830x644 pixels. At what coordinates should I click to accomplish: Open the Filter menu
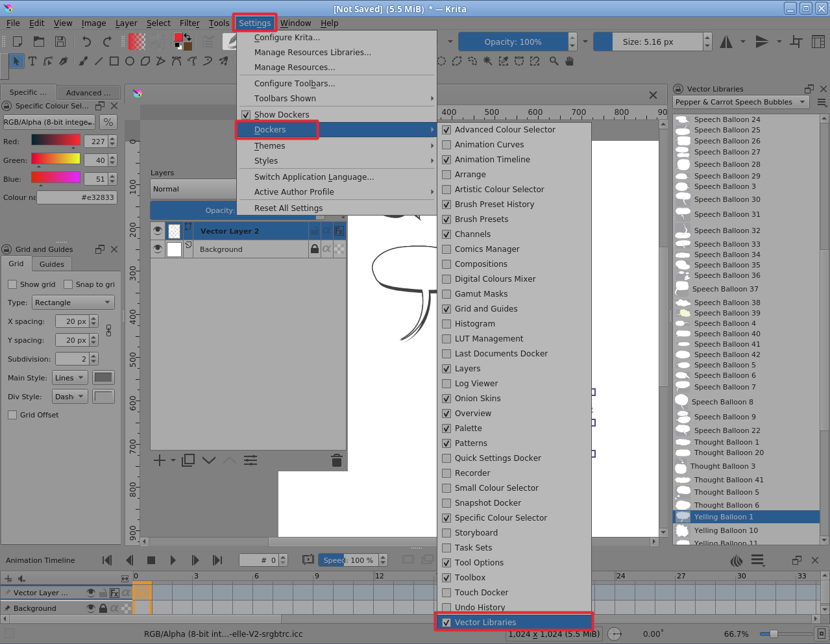click(x=189, y=23)
